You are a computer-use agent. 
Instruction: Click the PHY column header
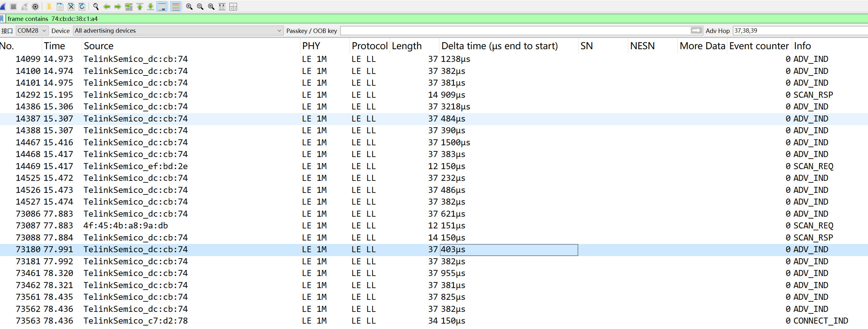325,46
